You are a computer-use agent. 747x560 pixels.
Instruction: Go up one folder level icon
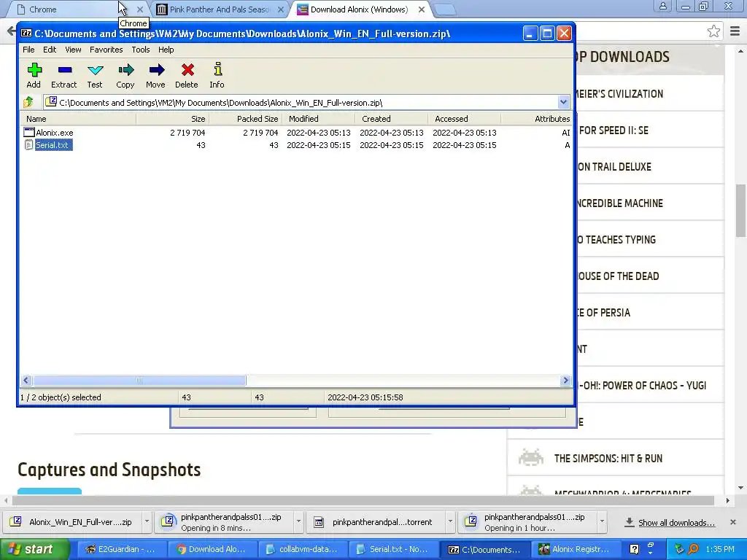28,102
